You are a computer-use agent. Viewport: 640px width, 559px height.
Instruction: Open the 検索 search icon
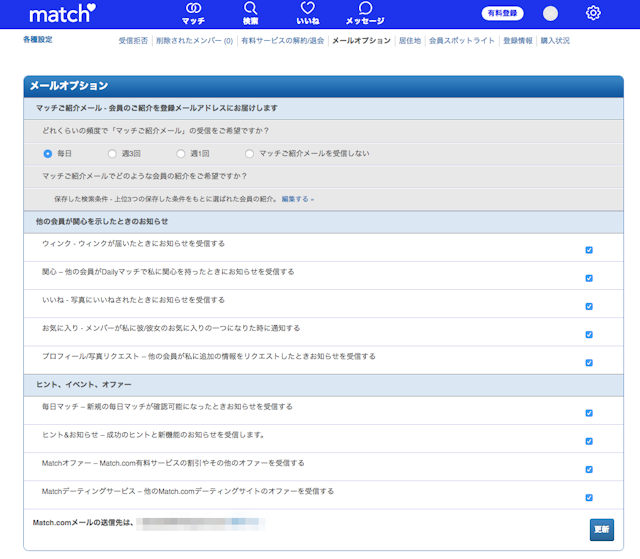point(250,13)
